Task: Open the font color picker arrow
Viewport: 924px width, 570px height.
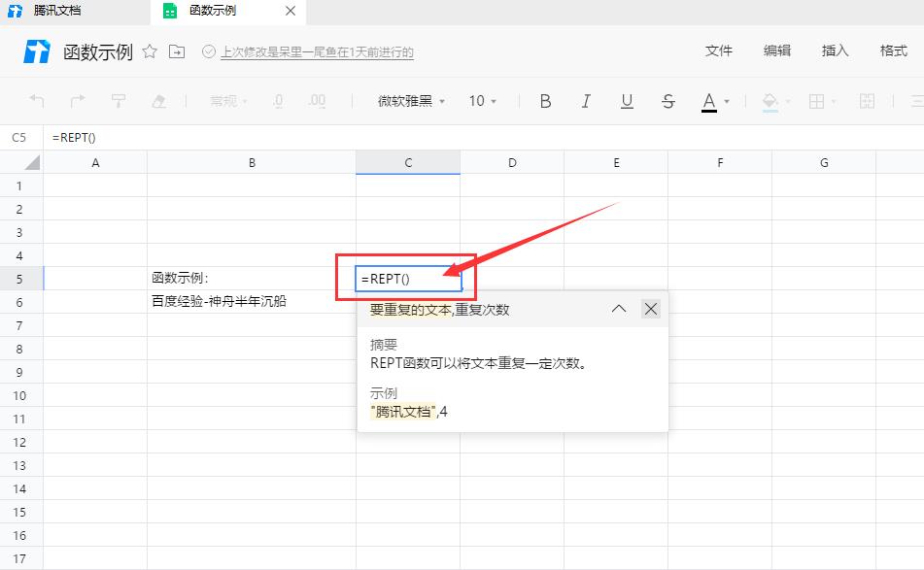Action: [725, 101]
